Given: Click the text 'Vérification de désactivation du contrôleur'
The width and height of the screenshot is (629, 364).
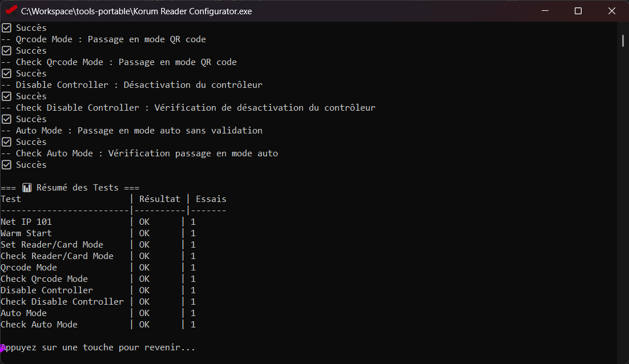Looking at the screenshot, I should pyautogui.click(x=265, y=108).
